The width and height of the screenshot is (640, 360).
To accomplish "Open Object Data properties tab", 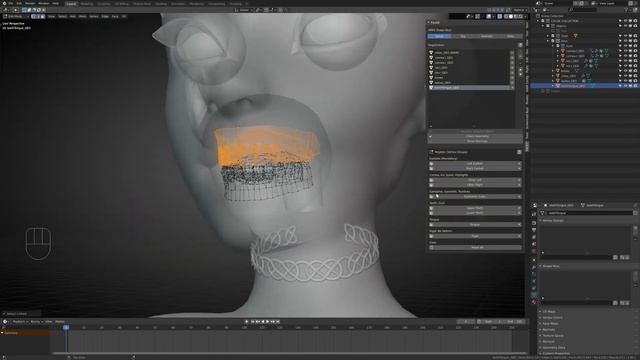I will [534, 295].
